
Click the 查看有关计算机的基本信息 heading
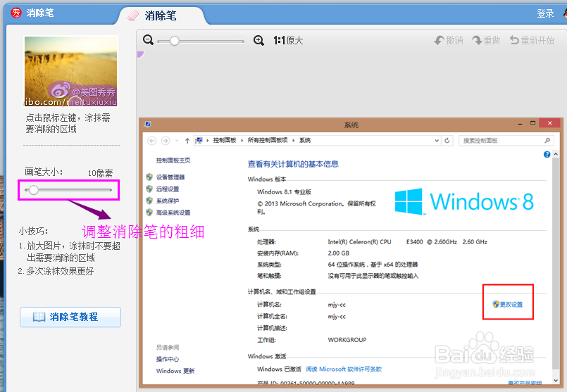pyautogui.click(x=293, y=164)
